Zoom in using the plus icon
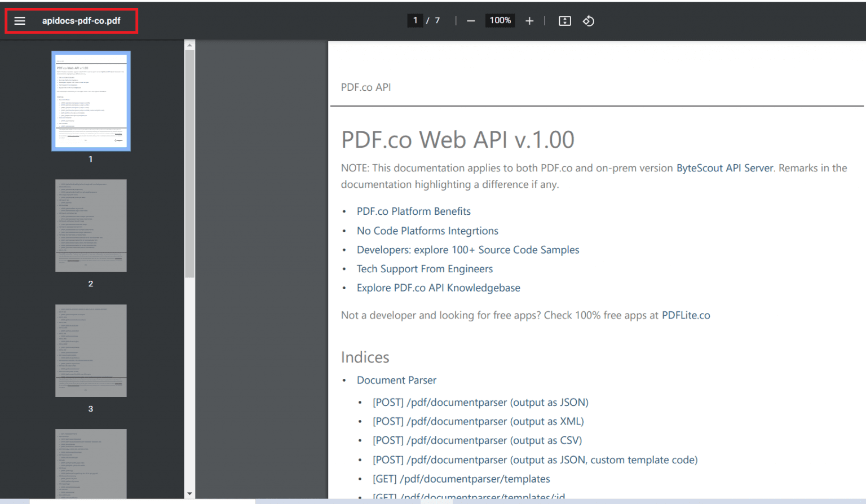This screenshot has width=866, height=504. click(529, 20)
